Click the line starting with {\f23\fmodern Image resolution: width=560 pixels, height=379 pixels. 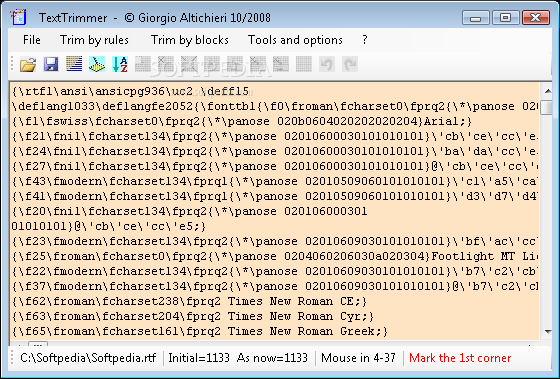pos(274,241)
